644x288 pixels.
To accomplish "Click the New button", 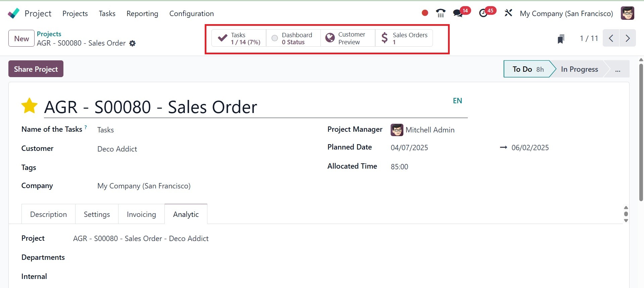I will click(x=21, y=38).
